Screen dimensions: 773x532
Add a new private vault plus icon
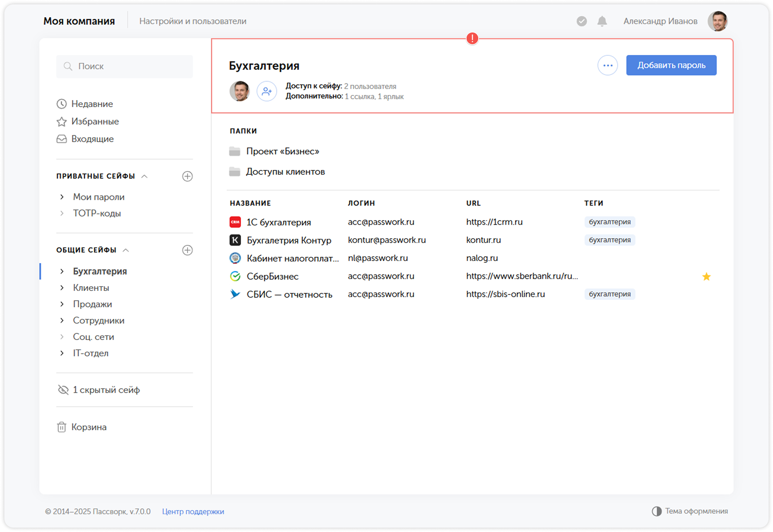187,176
